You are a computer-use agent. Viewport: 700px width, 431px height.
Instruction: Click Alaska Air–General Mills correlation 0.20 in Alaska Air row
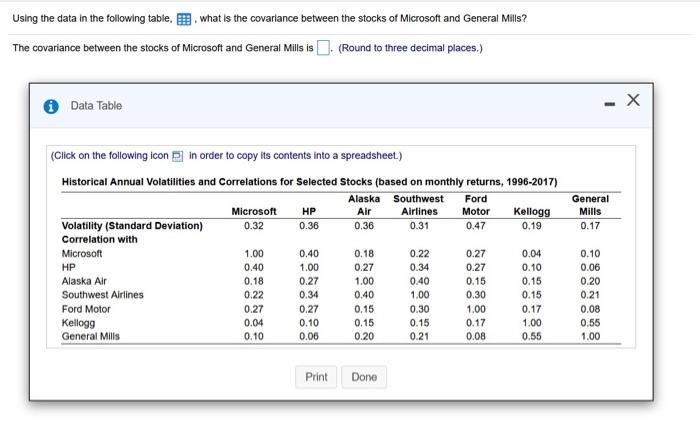(590, 281)
